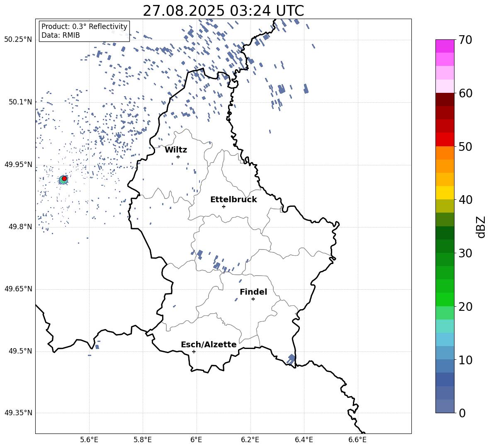Click the 6°E longitude label
This screenshot has height=448, width=491.
click(196, 440)
